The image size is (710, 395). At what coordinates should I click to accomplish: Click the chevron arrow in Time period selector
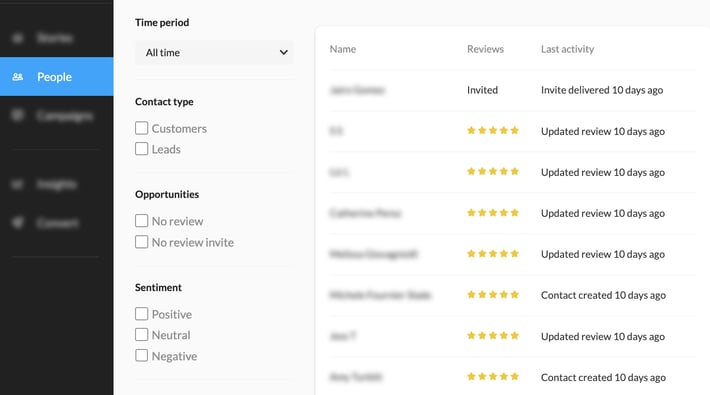(284, 53)
